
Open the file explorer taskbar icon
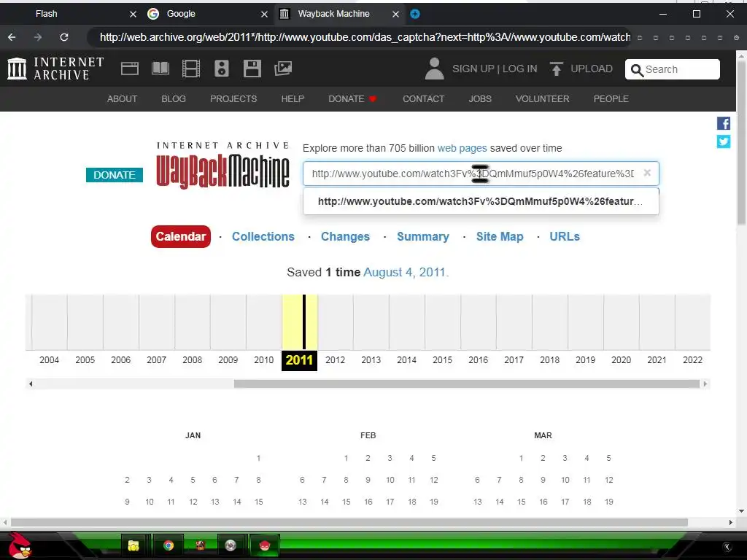[x=133, y=545]
